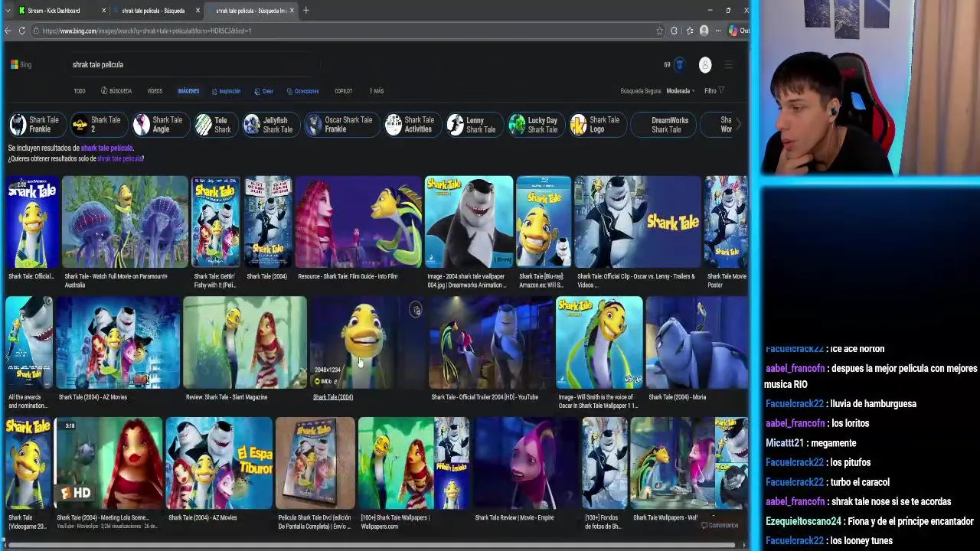The image size is (980, 551).
Task: Bookmark this page with the star icon
Action: pyautogui.click(x=659, y=31)
